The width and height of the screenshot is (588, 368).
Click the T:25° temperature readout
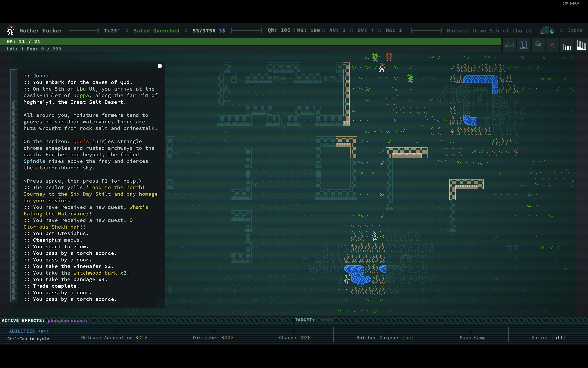(x=112, y=31)
